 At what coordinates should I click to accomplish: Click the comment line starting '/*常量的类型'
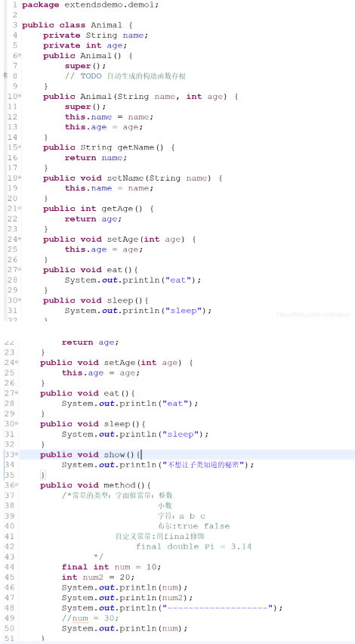(x=117, y=495)
